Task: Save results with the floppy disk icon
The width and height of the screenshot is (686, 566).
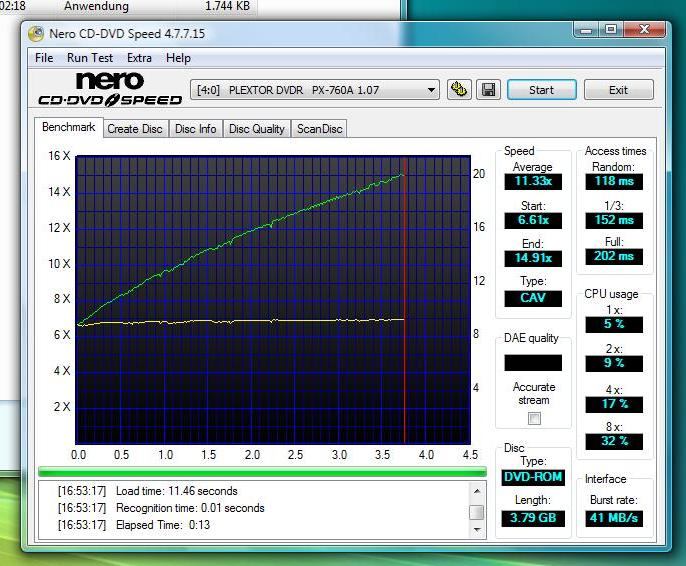Action: 488,90
